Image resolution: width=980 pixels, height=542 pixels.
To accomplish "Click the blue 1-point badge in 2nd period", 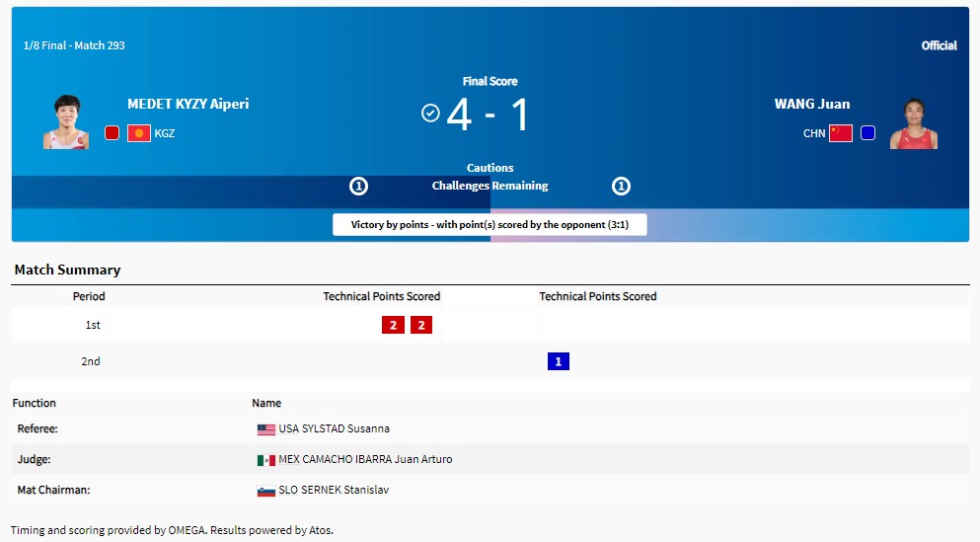I will tap(559, 361).
